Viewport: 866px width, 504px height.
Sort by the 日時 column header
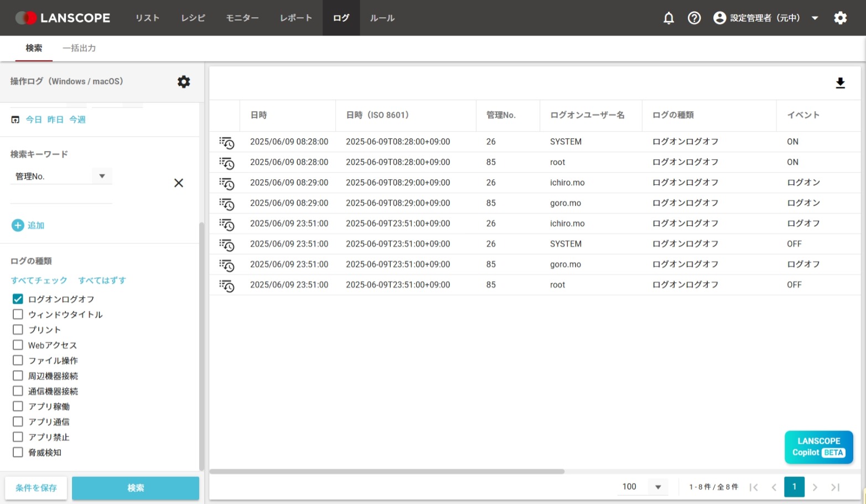[258, 115]
